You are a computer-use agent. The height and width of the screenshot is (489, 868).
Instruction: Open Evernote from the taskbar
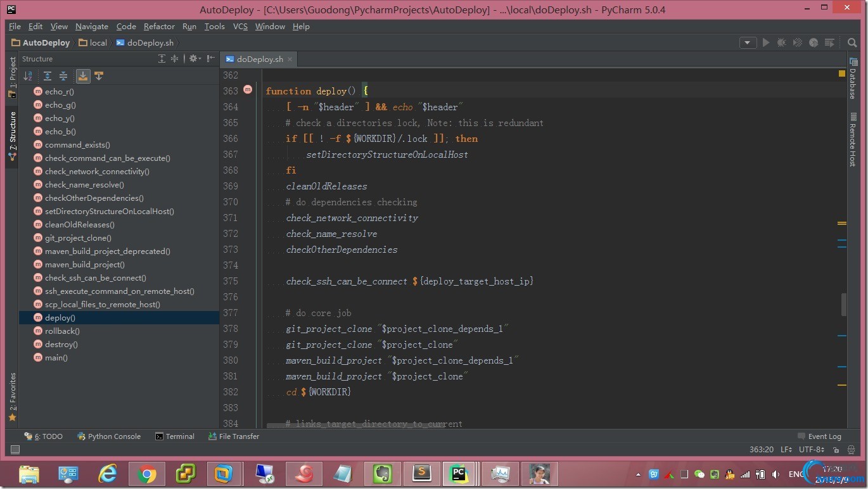pos(382,474)
